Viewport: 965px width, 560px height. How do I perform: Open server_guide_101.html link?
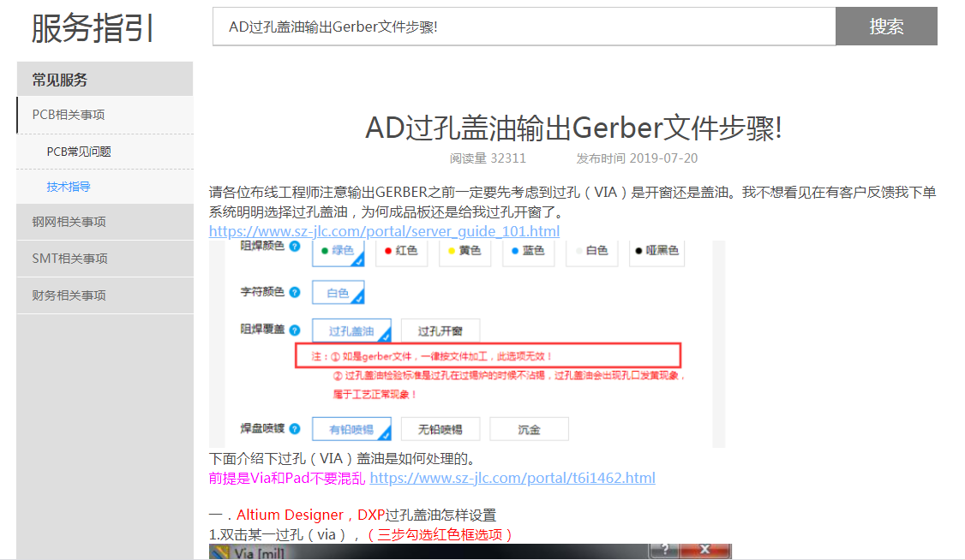click(384, 231)
